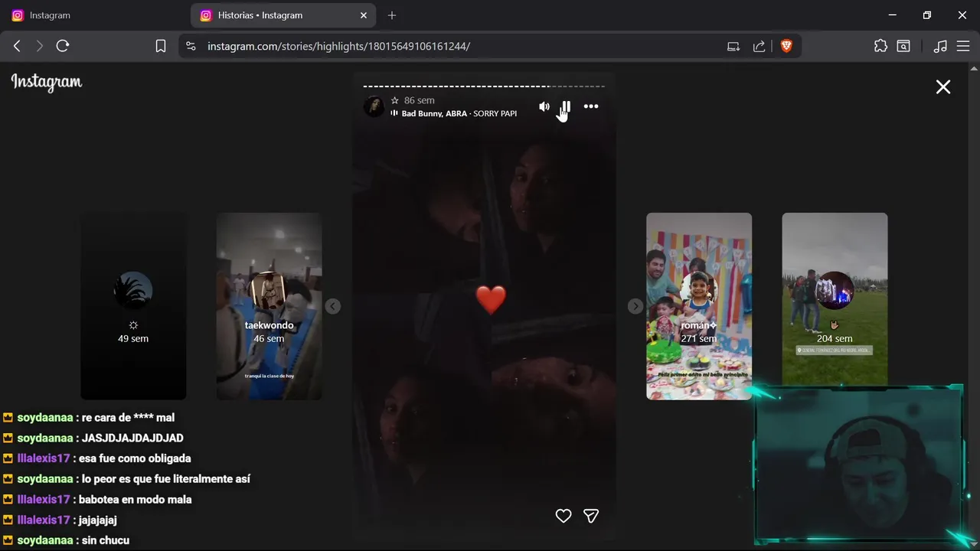Open the story author's profile picture
This screenshot has height=551, width=980.
point(374,106)
